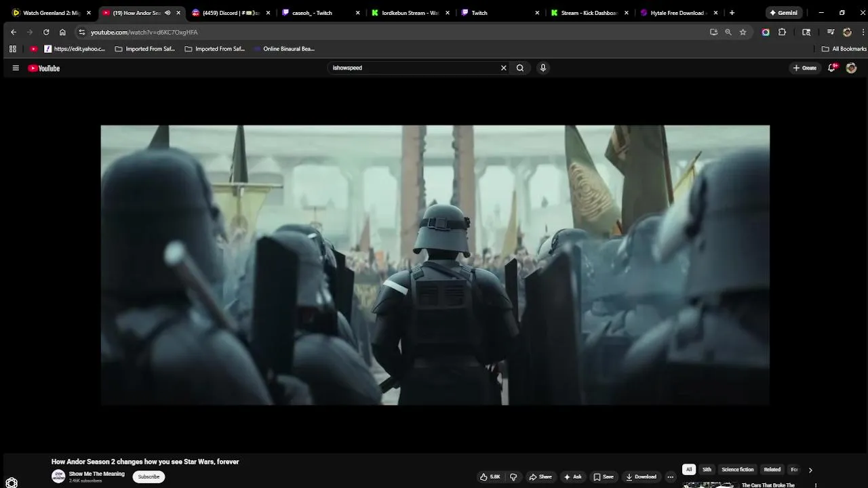Save the video to a playlist
Image resolution: width=868 pixels, height=488 pixels.
pos(603,476)
